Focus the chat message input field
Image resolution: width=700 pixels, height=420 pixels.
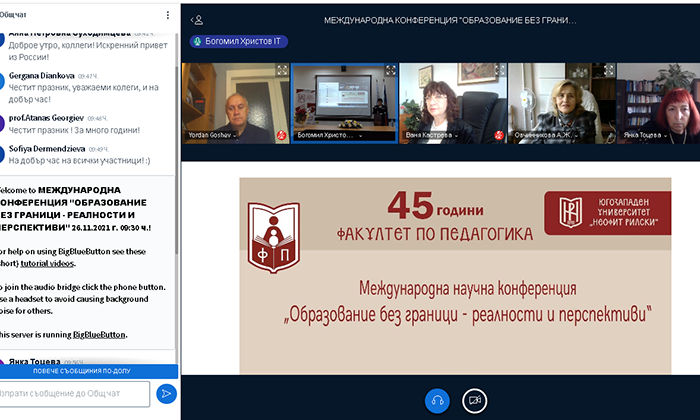coord(74,394)
